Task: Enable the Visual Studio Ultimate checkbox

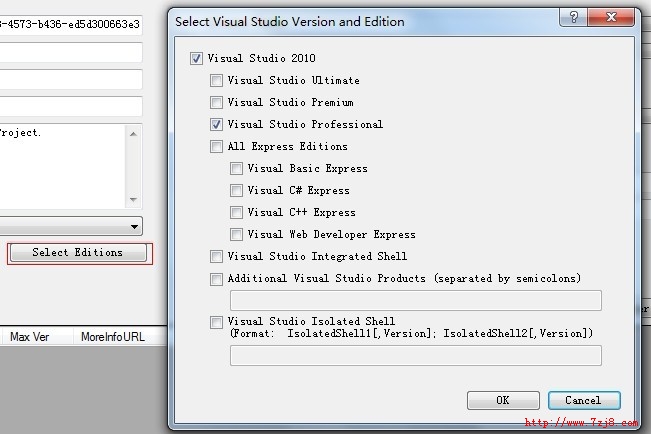Action: [216, 81]
